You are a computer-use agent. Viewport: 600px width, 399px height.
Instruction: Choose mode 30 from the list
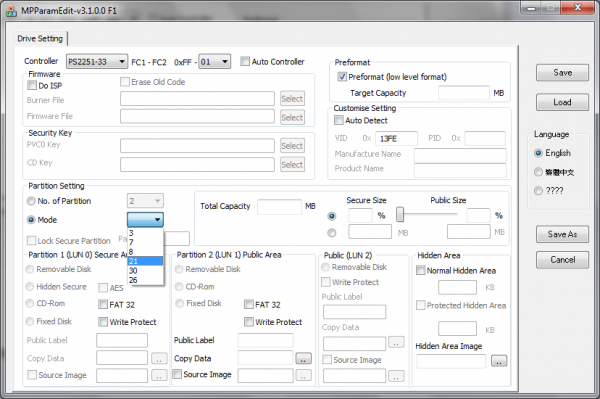pos(145,270)
